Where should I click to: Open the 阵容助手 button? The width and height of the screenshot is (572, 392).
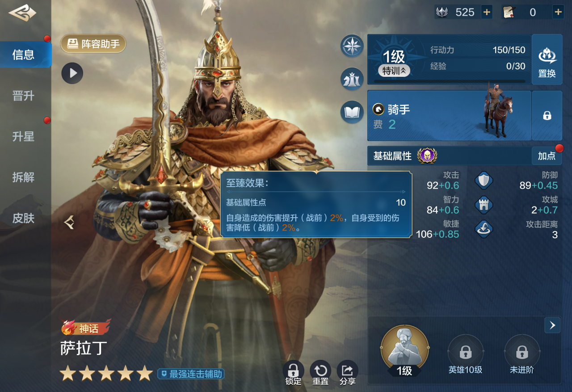point(93,44)
